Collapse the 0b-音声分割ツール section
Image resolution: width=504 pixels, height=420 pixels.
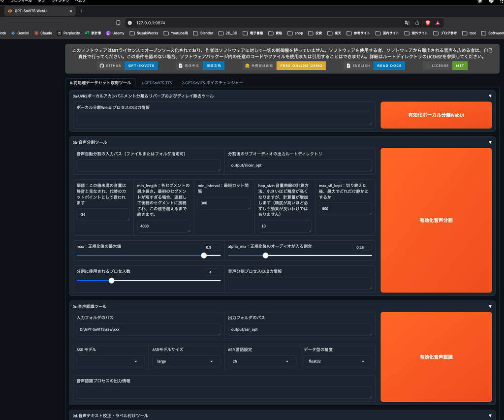coord(490,142)
